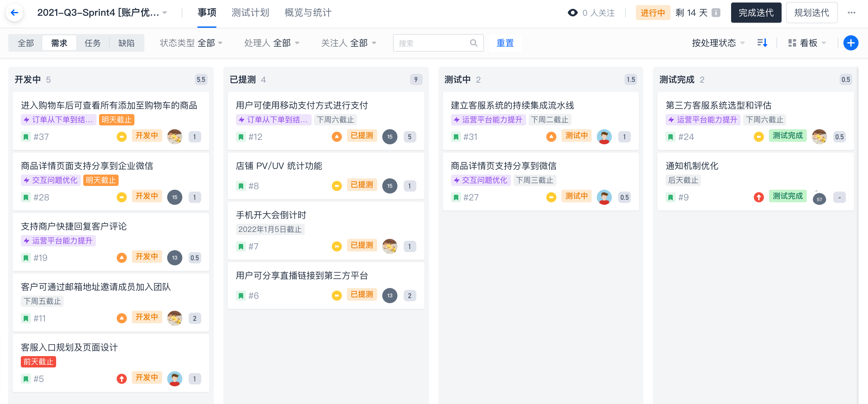
Task: Click the 完成迭代 button
Action: [x=756, y=13]
